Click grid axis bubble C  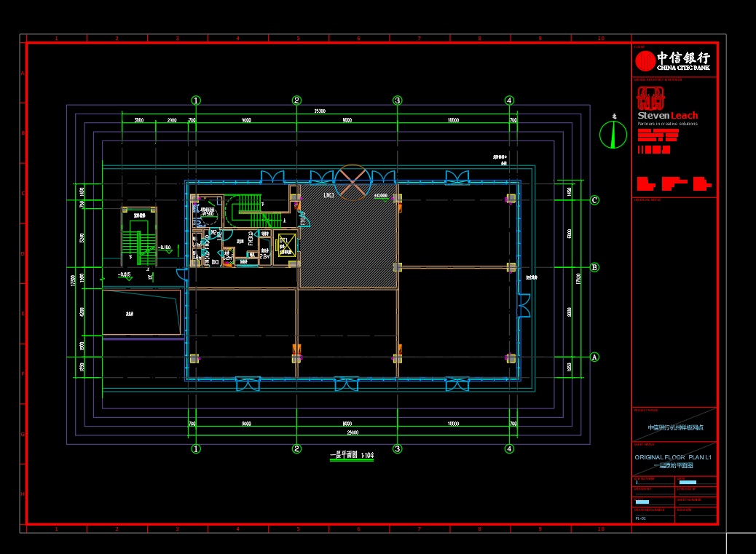coord(594,200)
